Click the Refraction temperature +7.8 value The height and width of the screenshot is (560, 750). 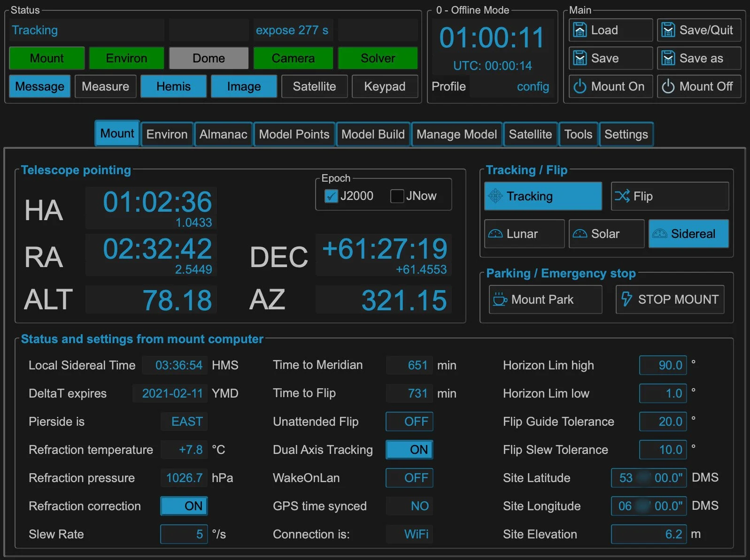[184, 450]
